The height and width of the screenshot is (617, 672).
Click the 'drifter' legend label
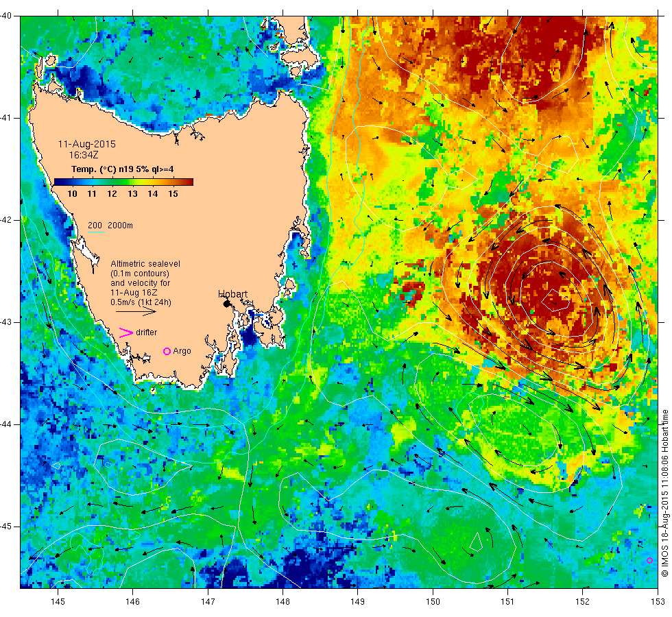(146, 332)
